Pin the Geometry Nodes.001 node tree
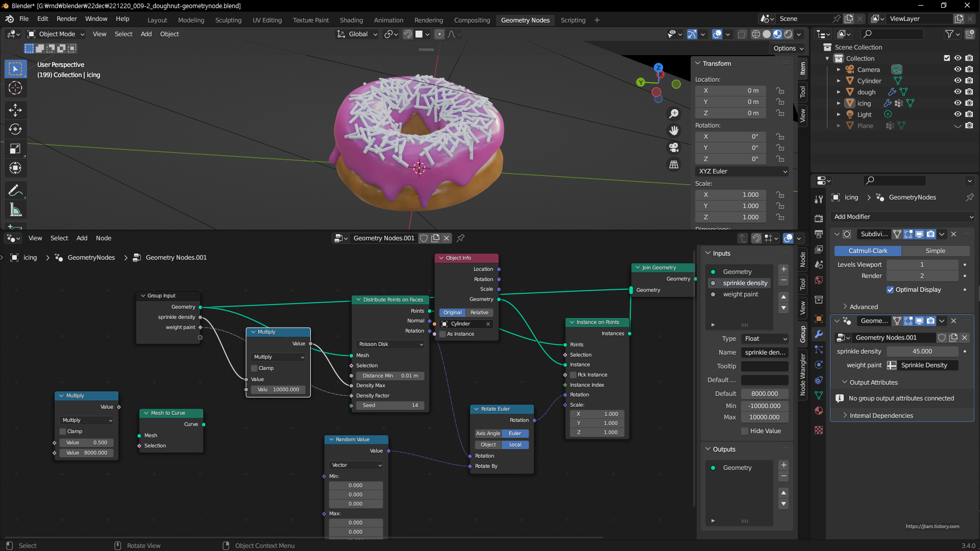The width and height of the screenshot is (980, 551). pos(460,238)
